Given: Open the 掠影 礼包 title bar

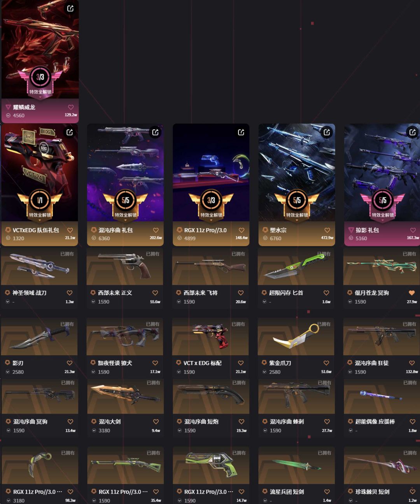Looking at the screenshot, I should coord(382,234).
